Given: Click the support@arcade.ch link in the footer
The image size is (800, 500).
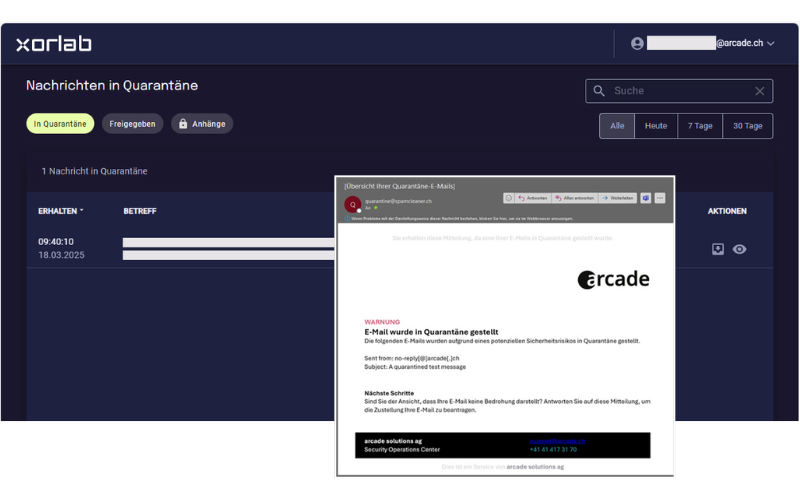Looking at the screenshot, I should coord(558,441).
